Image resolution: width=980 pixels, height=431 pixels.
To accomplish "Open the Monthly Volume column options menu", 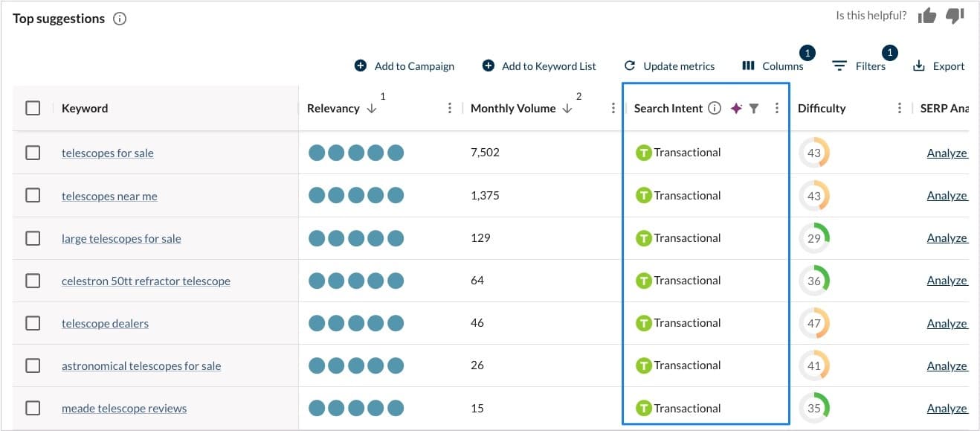I will 613,108.
